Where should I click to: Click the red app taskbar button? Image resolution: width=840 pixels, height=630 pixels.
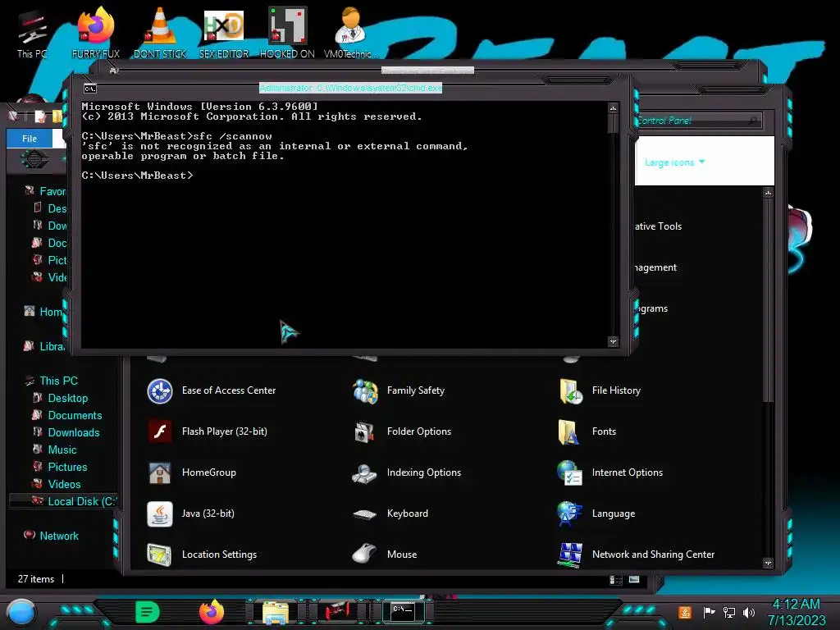click(x=338, y=610)
